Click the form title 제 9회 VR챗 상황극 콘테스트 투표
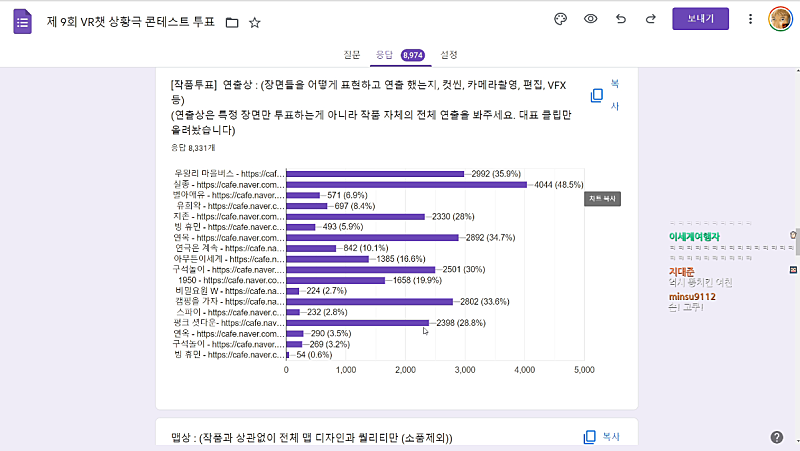Screen dimensions: 800x451 click(131, 22)
